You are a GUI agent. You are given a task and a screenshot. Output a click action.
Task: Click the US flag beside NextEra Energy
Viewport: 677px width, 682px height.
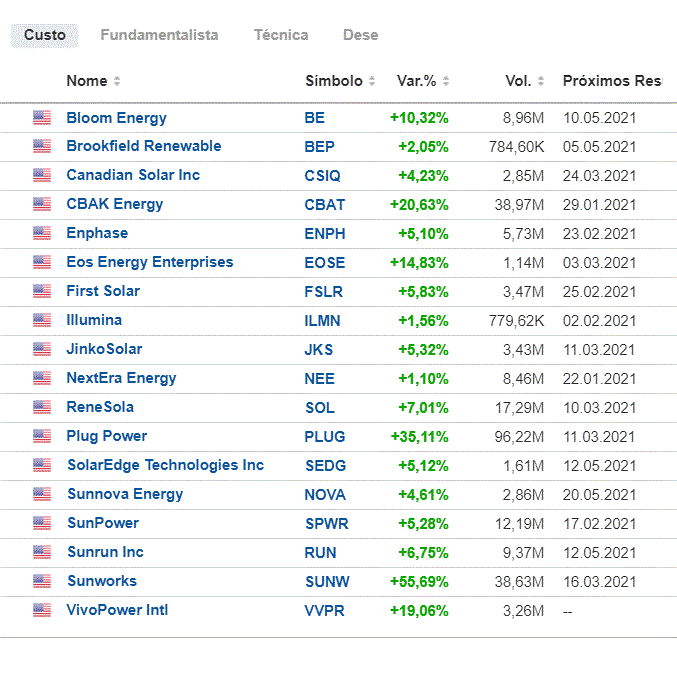[x=42, y=378]
